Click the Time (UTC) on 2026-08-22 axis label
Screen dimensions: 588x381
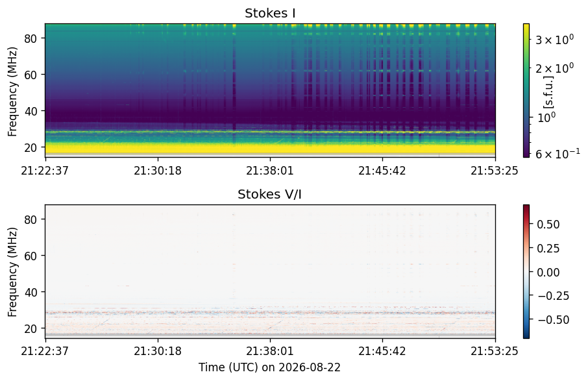[269, 367]
